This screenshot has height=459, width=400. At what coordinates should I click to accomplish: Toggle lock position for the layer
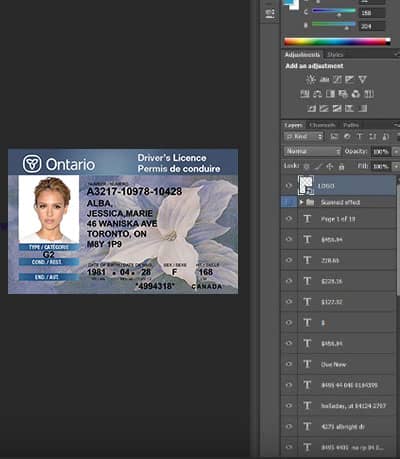pyautogui.click(x=329, y=166)
